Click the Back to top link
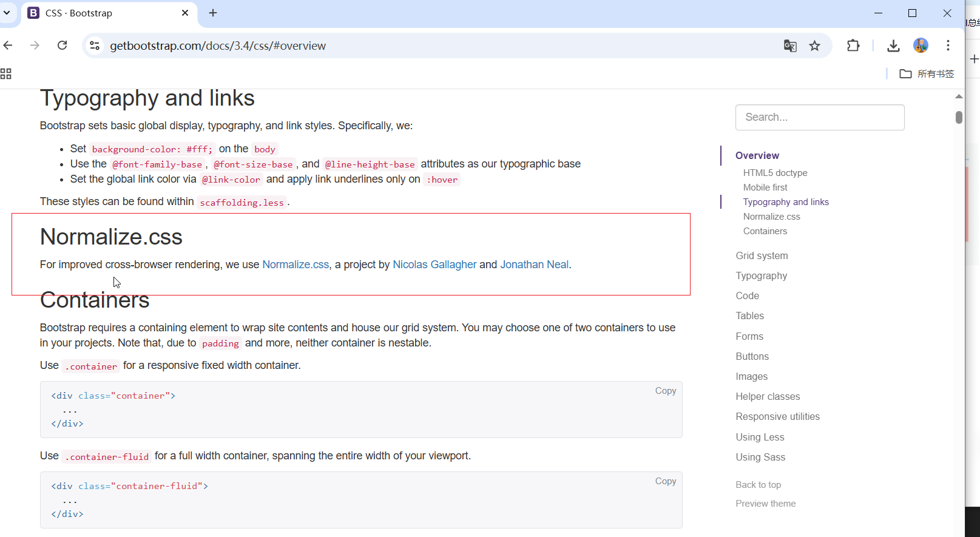The image size is (980, 537). 759,485
